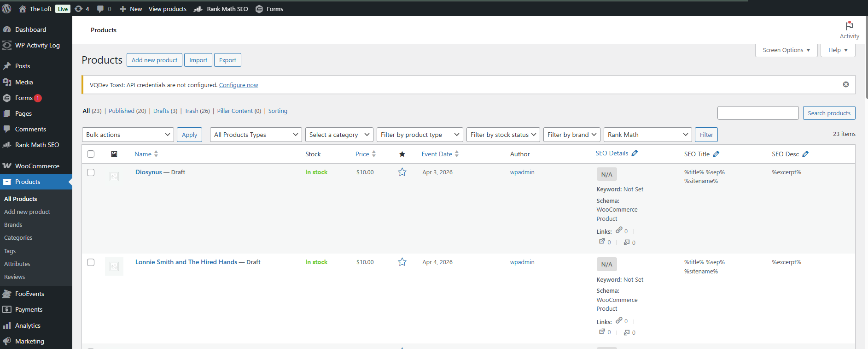Viewport: 868px width, 349px height.
Task: Edit SEO Details with the pencil icon
Action: coord(635,153)
